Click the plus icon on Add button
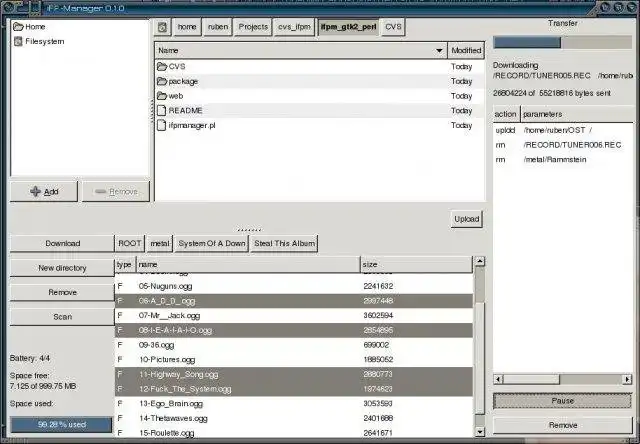The height and width of the screenshot is (444, 640). click(36, 191)
